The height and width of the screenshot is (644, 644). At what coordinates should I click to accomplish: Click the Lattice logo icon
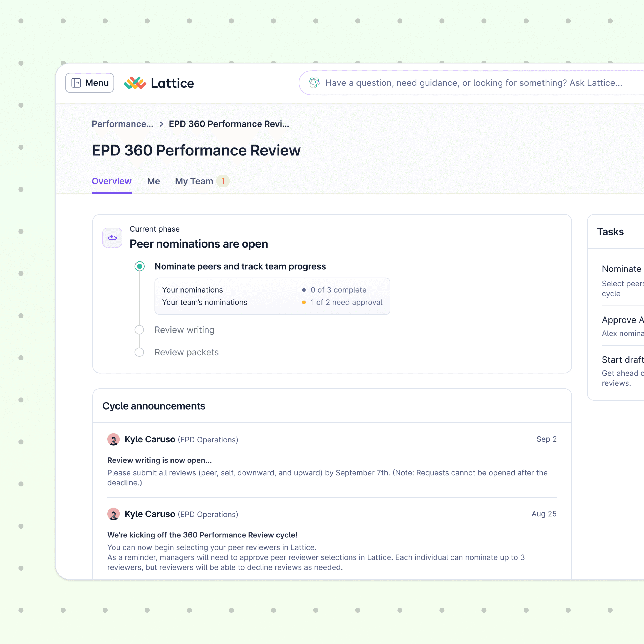(x=135, y=83)
